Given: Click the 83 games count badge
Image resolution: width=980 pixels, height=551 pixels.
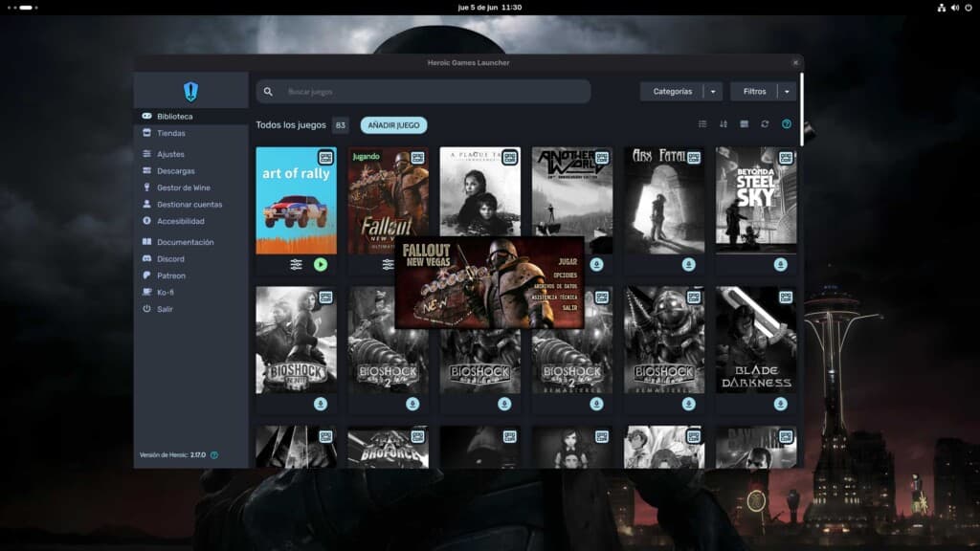Looking at the screenshot, I should [x=340, y=125].
